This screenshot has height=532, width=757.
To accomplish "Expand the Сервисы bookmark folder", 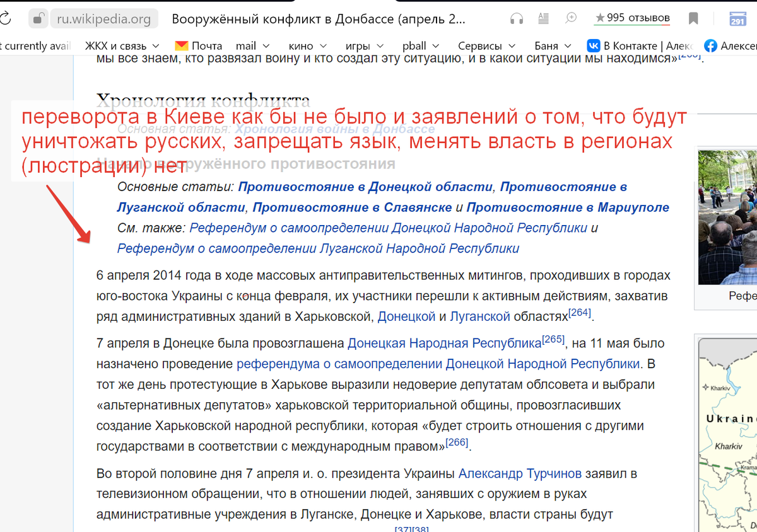I will pyautogui.click(x=487, y=45).
